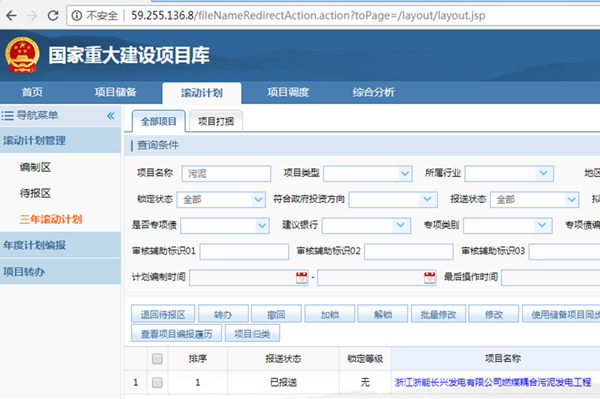600x399 pixels.
Task: Check the checkbox for row 1
Action: [x=157, y=382]
